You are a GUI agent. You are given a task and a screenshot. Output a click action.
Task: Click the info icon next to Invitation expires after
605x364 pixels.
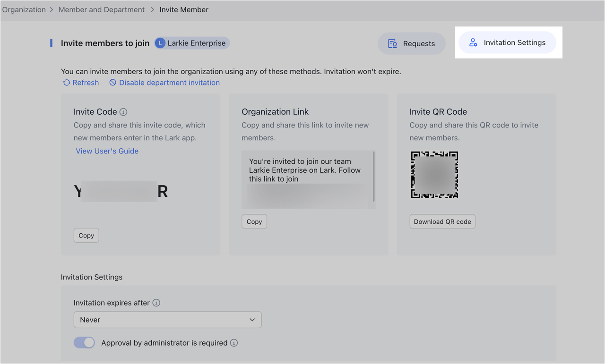(156, 303)
